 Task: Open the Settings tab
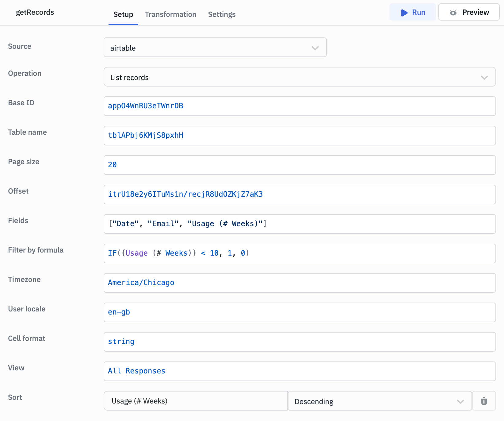coord(222,14)
